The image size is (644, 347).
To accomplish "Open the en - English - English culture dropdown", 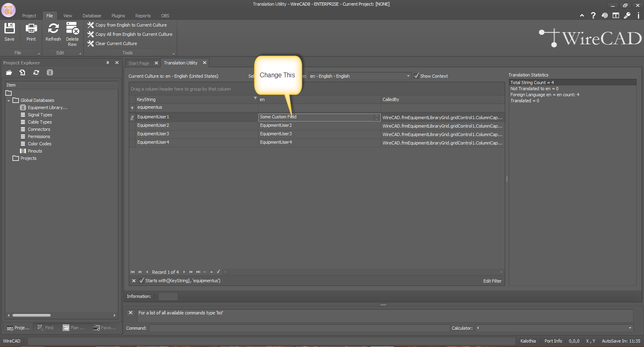I will pyautogui.click(x=408, y=76).
